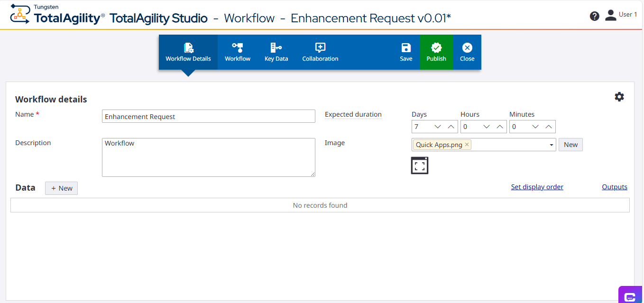Open the Workflow Details tab
644x303 pixels.
coord(188,52)
